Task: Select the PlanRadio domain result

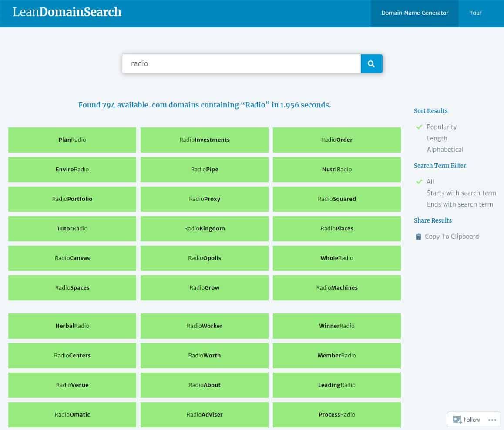Action: click(72, 140)
